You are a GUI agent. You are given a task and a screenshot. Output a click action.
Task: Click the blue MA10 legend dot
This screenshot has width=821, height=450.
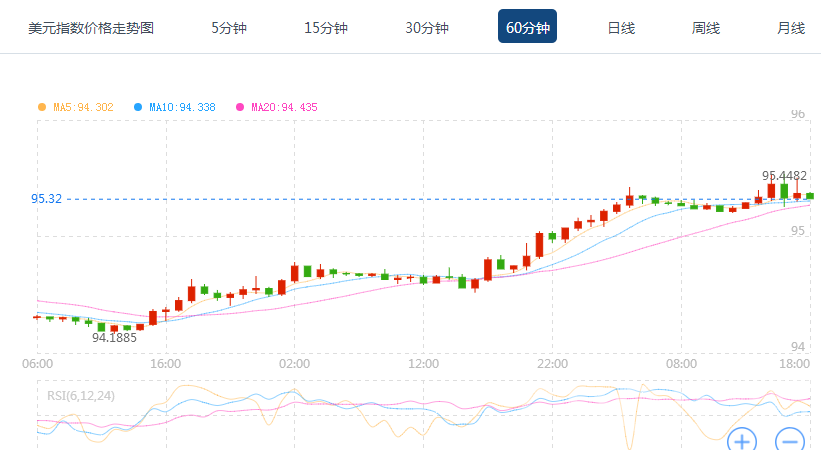pos(138,107)
